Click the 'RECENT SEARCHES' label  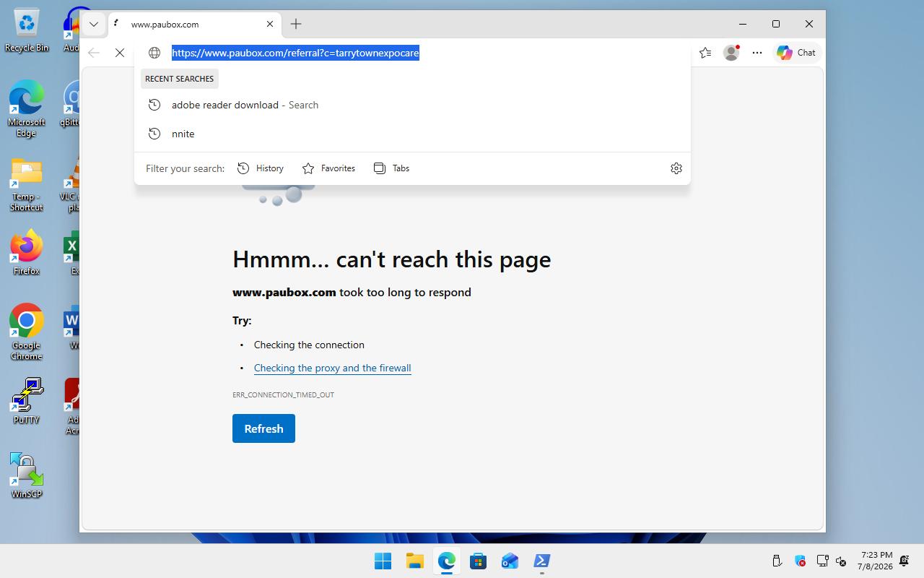pos(179,79)
